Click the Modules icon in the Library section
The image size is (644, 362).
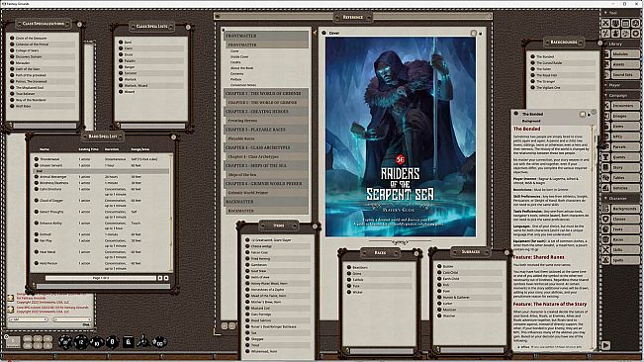[x=606, y=54]
